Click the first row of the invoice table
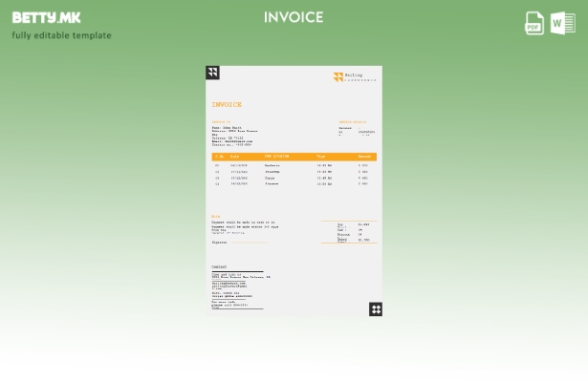Screen dimensions: 588x382 point(294,165)
